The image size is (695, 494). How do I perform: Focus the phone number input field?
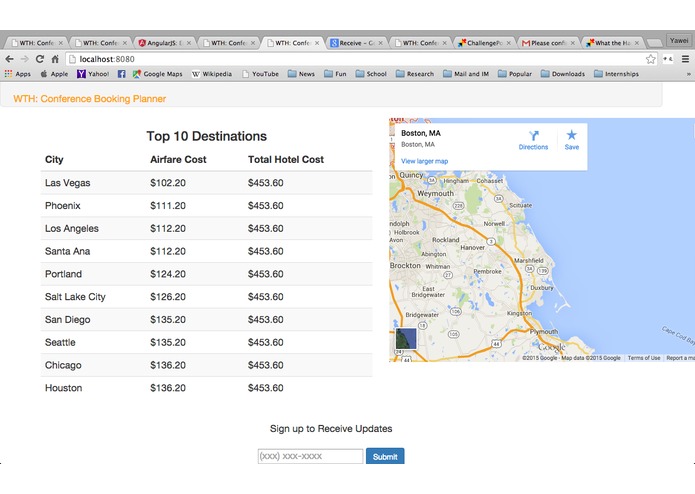pos(310,456)
